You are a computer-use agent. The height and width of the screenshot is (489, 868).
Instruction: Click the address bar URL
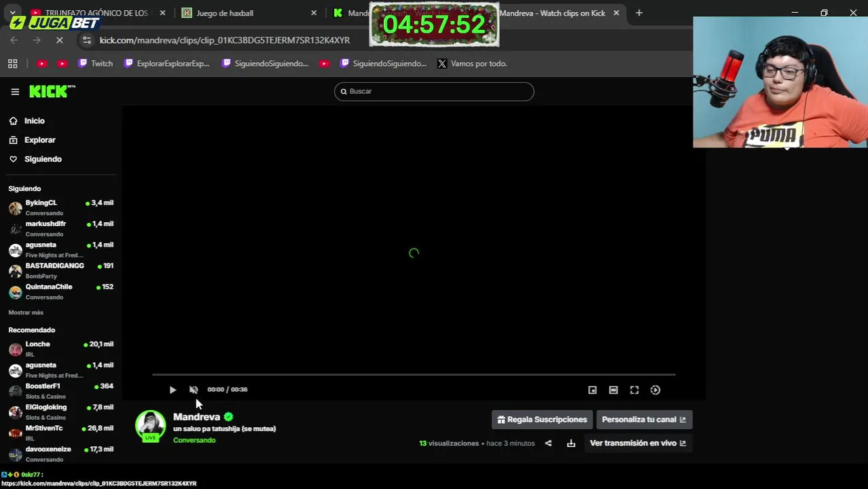pyautogui.click(x=225, y=41)
